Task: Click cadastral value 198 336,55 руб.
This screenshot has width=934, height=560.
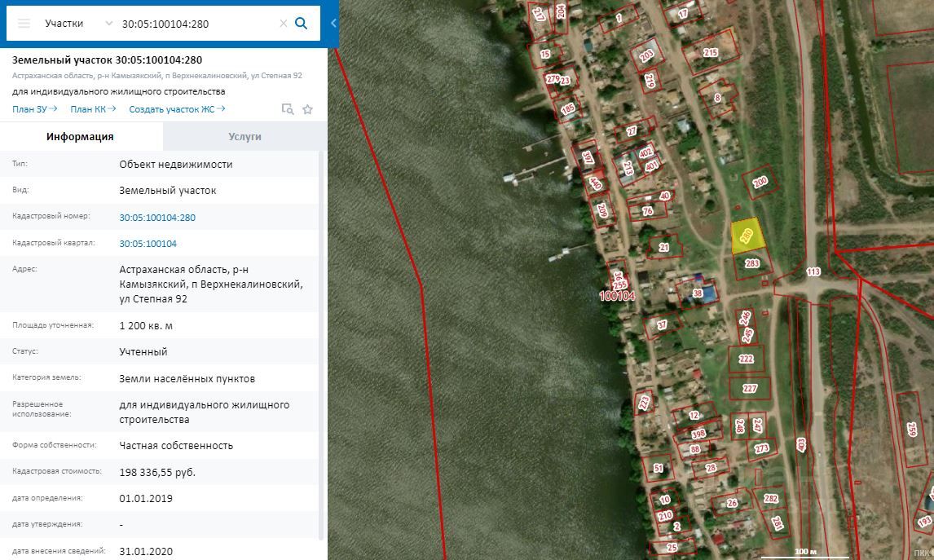Action: (157, 473)
